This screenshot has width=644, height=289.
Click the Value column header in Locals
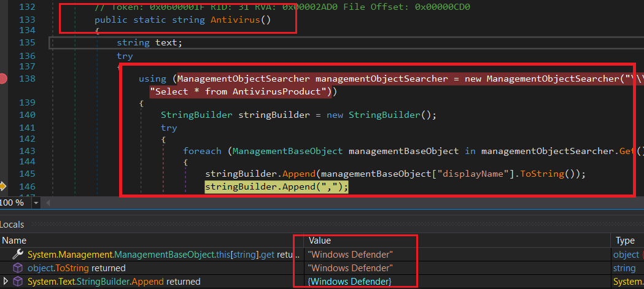(319, 241)
